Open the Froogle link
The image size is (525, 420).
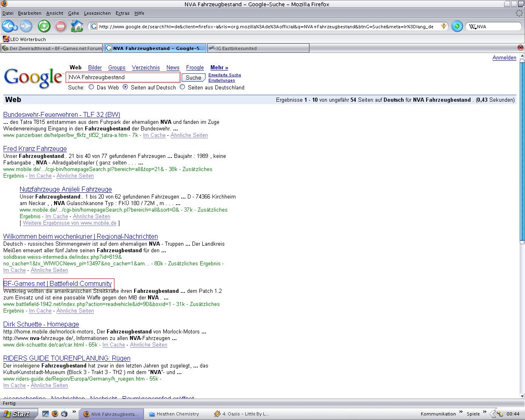tap(195, 68)
